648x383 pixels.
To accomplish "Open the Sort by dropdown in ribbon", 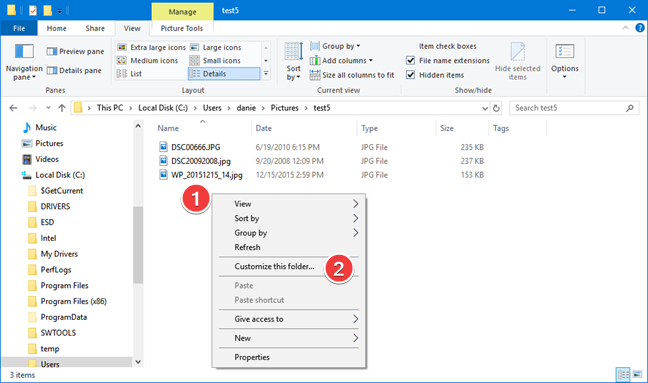I will [293, 62].
